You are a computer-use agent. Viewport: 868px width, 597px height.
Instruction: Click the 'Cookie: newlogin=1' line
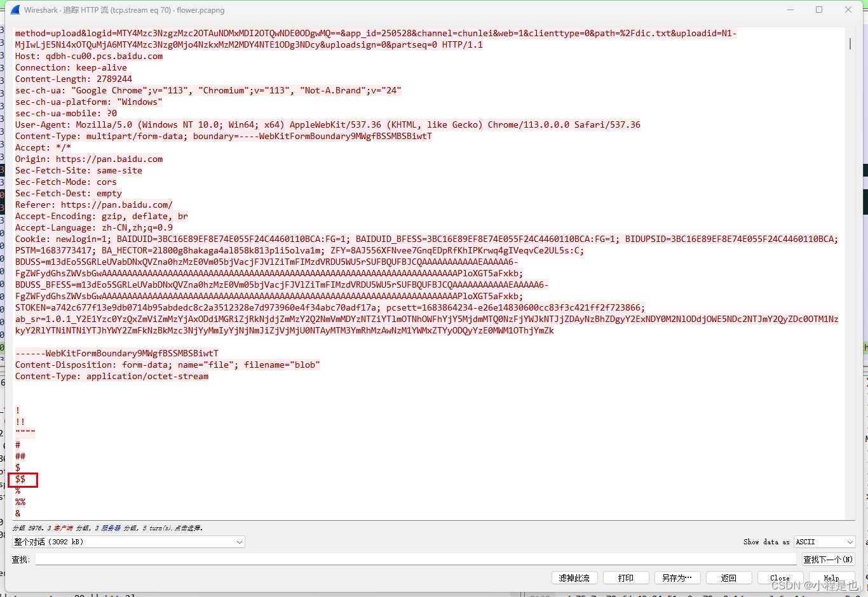pyautogui.click(x=427, y=239)
